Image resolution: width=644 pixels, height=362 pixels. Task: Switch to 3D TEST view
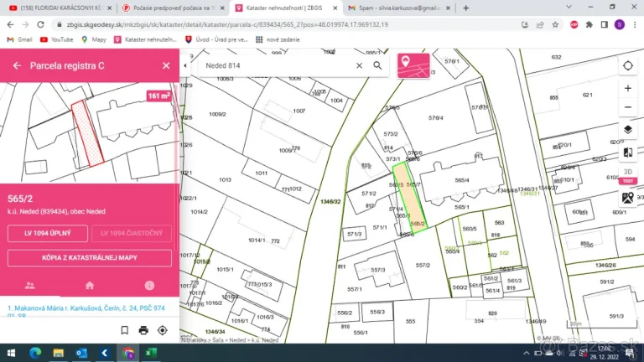tap(627, 176)
